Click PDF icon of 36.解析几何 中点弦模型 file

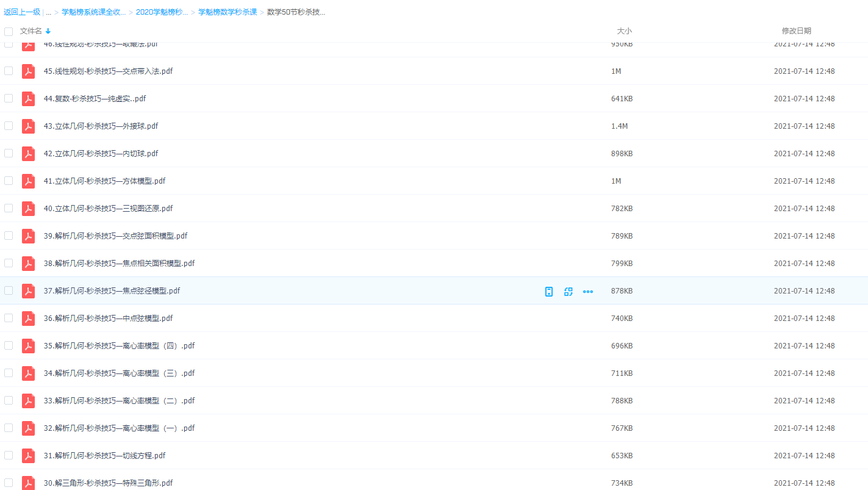pos(28,319)
